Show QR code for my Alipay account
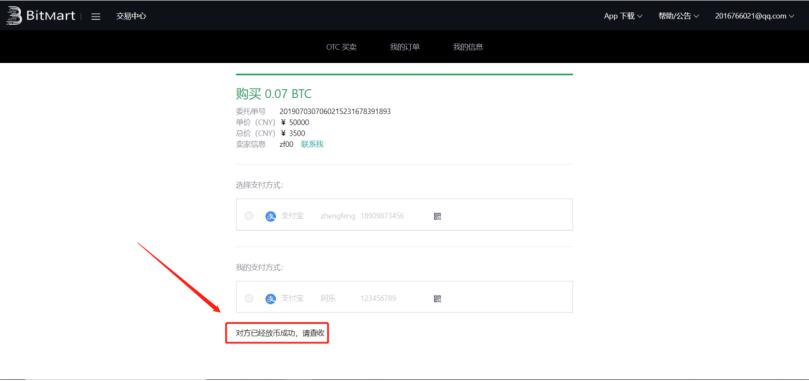Viewport: 809px width, 381px height. (x=437, y=298)
